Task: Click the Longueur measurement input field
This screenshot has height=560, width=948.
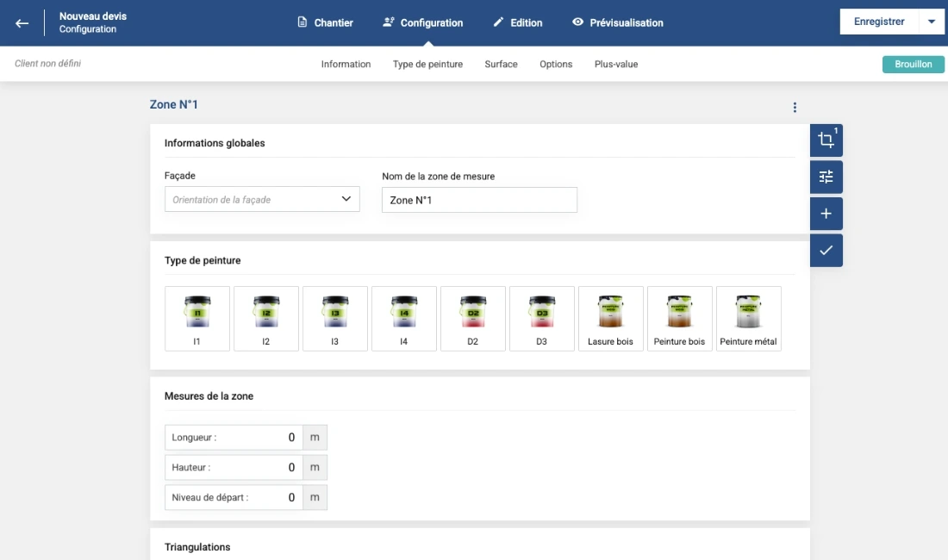Action: [234, 438]
